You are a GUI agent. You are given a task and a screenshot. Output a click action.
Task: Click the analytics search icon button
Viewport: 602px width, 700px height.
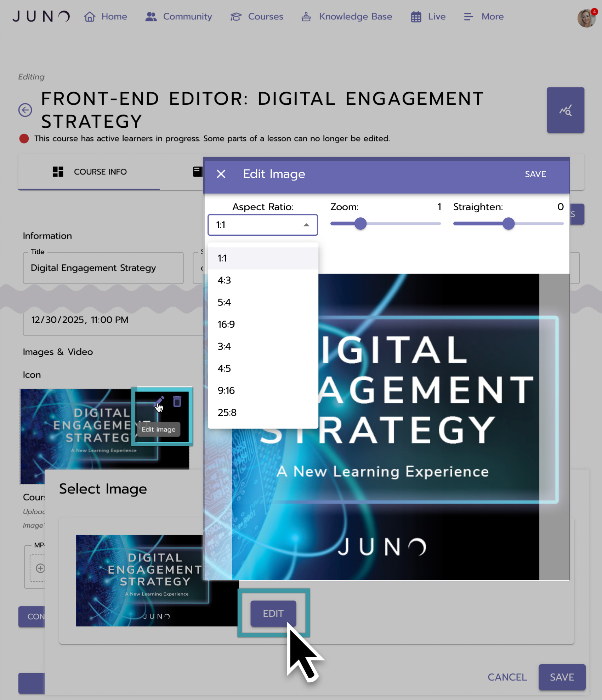(565, 110)
